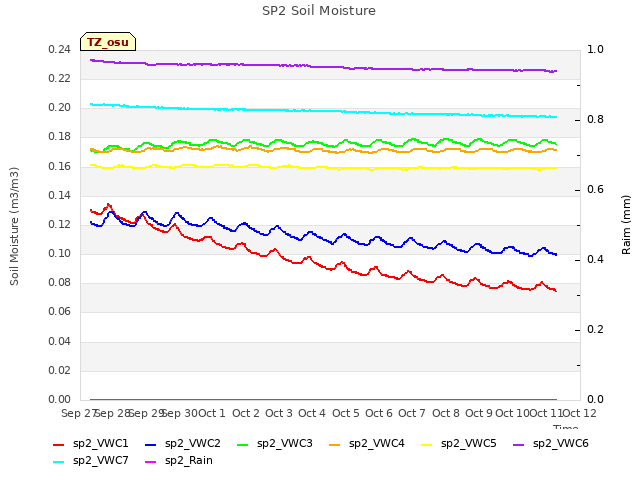Screen dimensions: 640x480
Task: Click the 0.00 left axis value
Action: coord(60,399)
